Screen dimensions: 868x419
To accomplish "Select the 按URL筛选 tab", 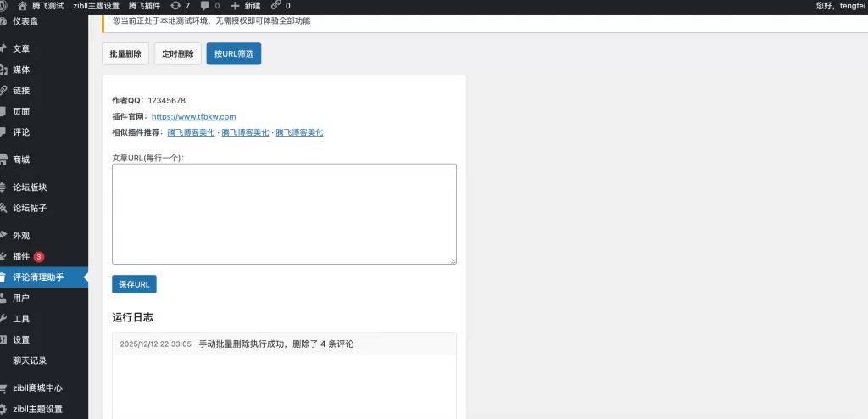I will [234, 53].
